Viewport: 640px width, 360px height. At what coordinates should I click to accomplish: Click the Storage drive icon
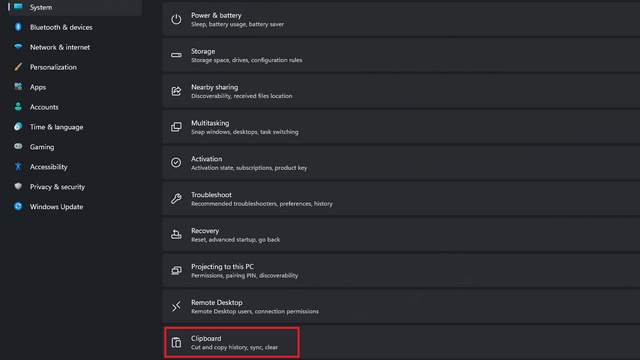176,55
